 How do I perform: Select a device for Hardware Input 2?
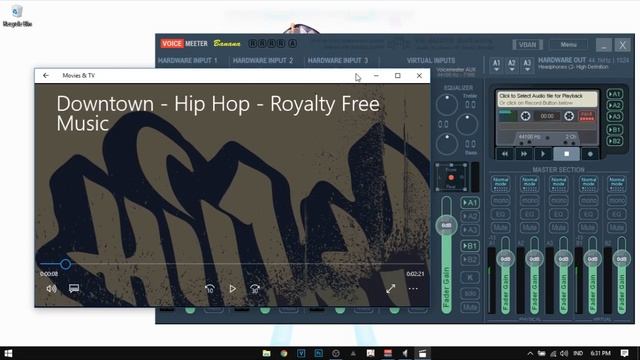(262, 60)
